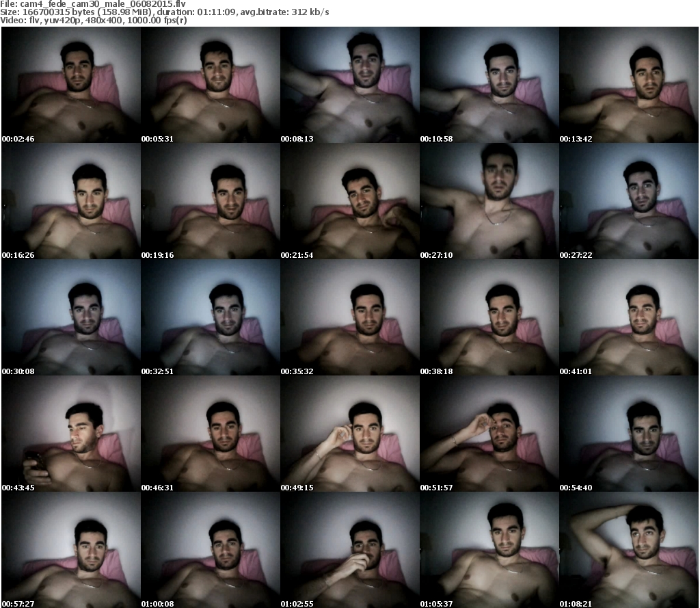Click the avg.bitrate value 312 kb/s
Screen dimensions: 700x608
(310, 12)
